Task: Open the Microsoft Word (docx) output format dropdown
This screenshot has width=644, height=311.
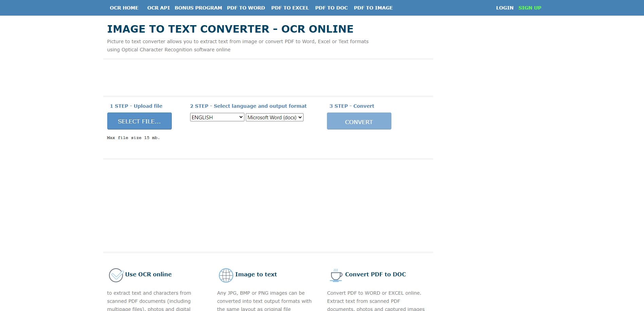Action: 275,117
